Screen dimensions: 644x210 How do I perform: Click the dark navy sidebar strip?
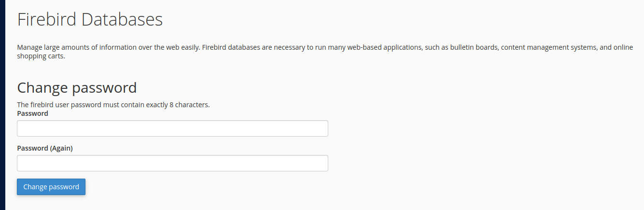tap(2, 105)
